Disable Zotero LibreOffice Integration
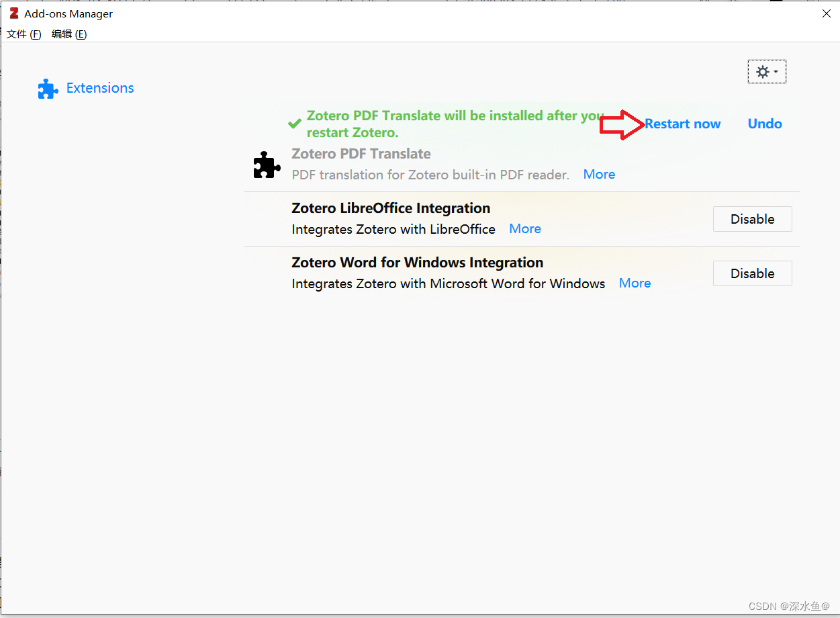 click(x=752, y=219)
